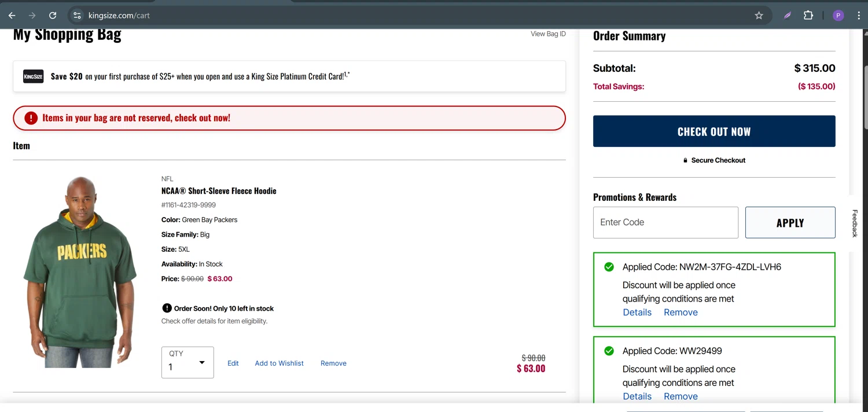Click the Packers hoodie product image
This screenshot has width=868, height=412.
81,272
